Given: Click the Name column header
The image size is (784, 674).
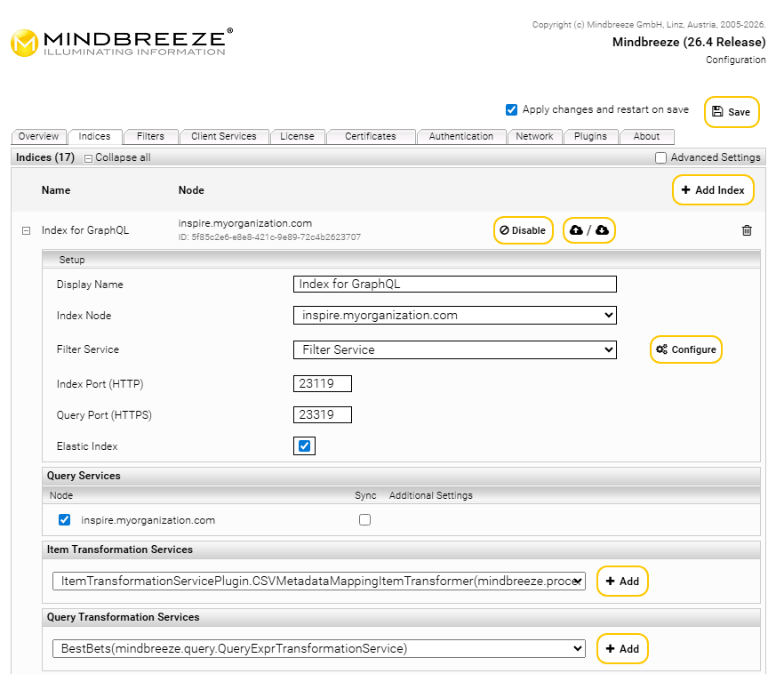Looking at the screenshot, I should click(x=56, y=190).
